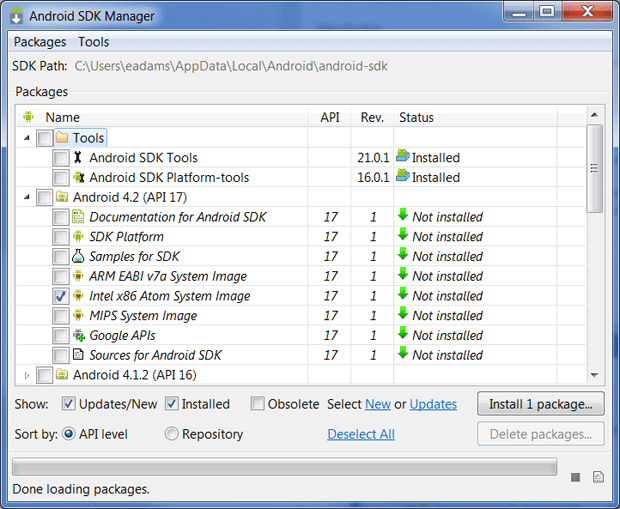Image resolution: width=620 pixels, height=509 pixels.
Task: Click the Install 1 package button
Action: (541, 404)
